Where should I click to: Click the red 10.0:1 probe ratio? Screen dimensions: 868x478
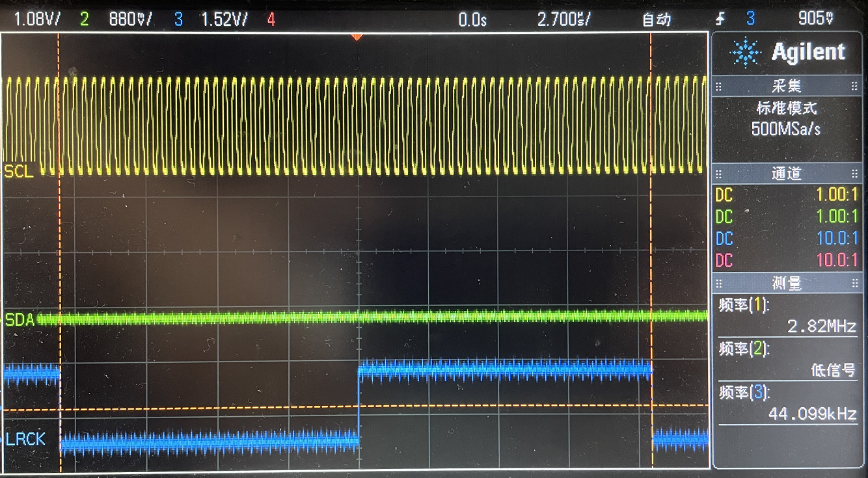[837, 260]
